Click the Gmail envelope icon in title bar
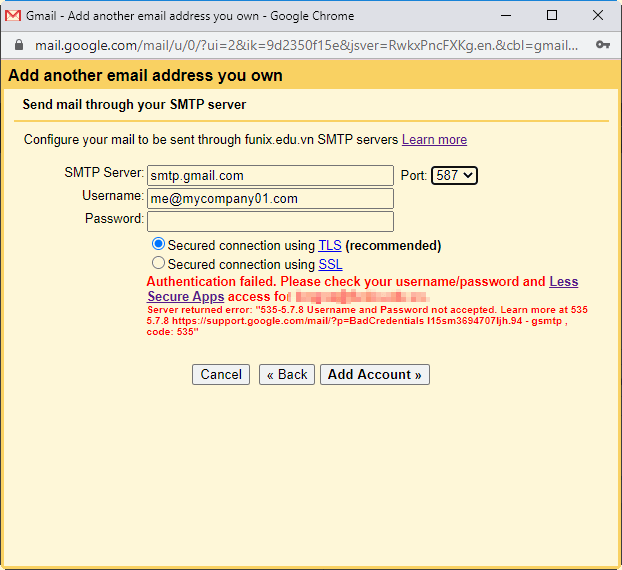This screenshot has width=622, height=570. [13, 16]
